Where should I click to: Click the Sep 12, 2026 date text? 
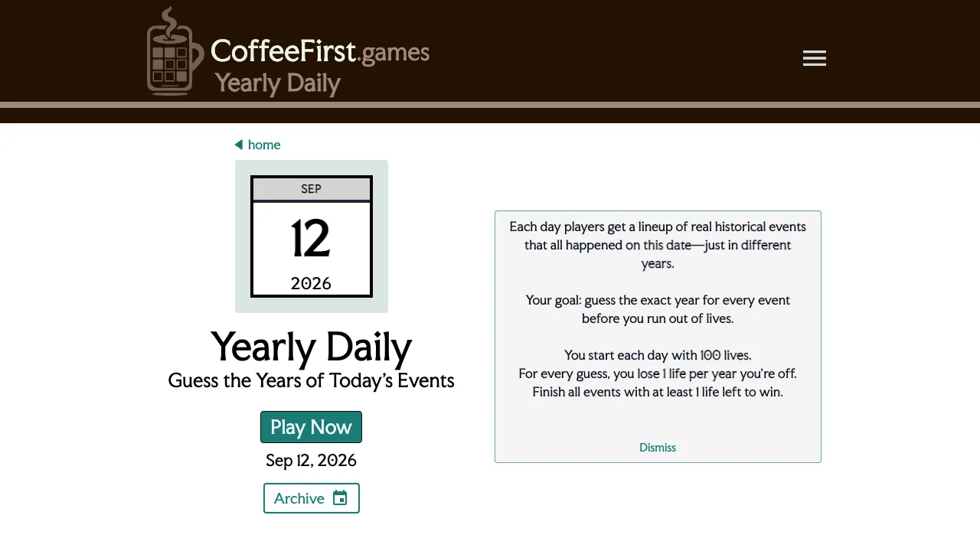click(x=311, y=460)
